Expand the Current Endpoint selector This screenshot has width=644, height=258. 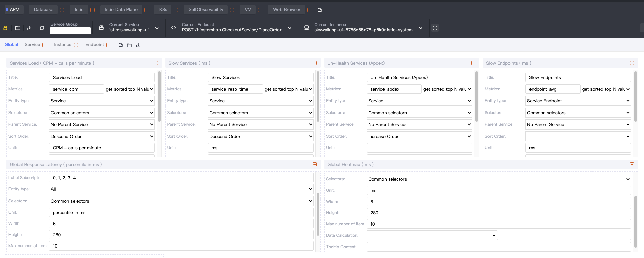pyautogui.click(x=290, y=28)
